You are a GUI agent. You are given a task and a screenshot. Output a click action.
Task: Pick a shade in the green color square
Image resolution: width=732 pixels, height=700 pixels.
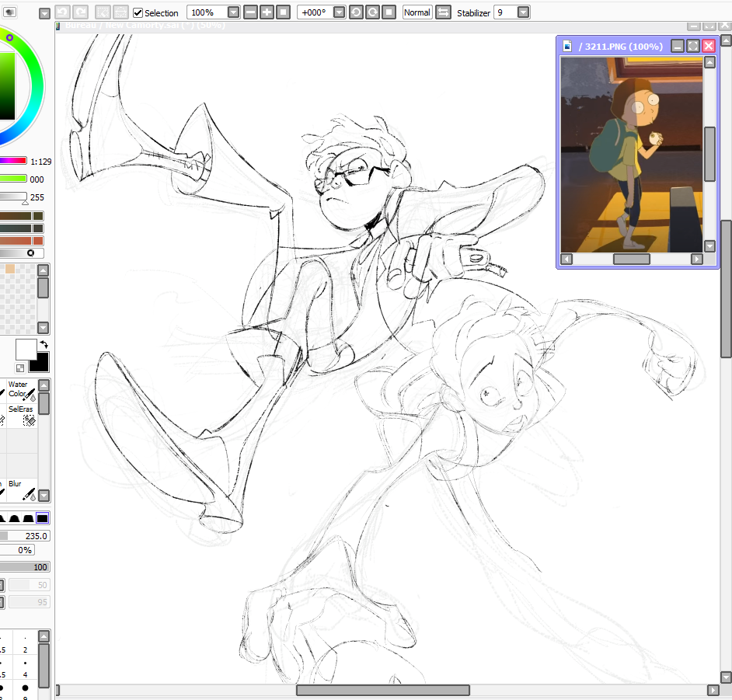[x=7, y=86]
